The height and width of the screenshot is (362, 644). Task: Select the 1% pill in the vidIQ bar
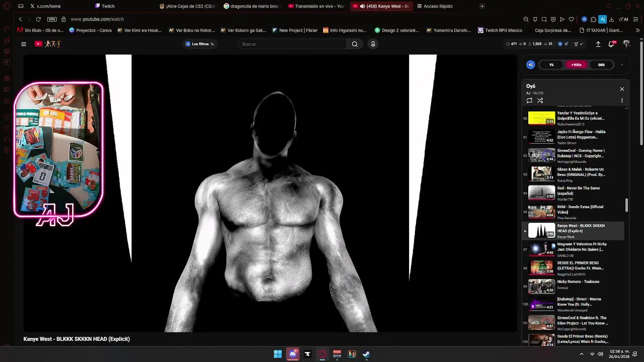coord(551,65)
